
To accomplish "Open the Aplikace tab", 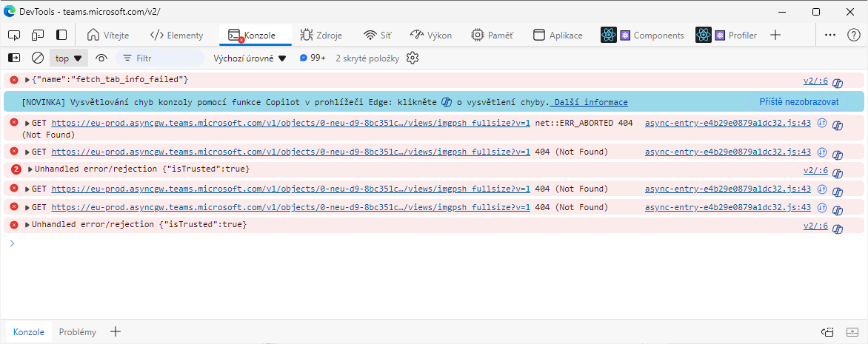I will point(558,35).
